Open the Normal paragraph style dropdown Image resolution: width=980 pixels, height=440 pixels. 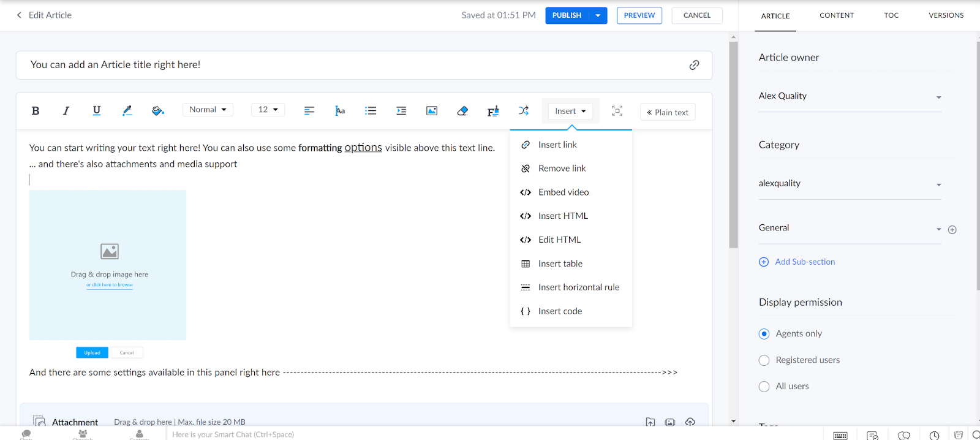[x=208, y=110]
